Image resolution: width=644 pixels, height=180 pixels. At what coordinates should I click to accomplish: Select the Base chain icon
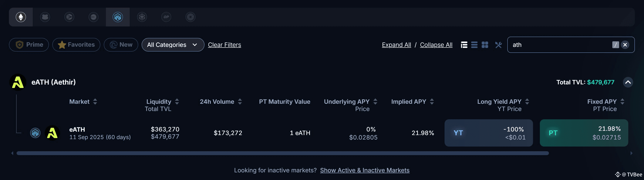coord(94,17)
